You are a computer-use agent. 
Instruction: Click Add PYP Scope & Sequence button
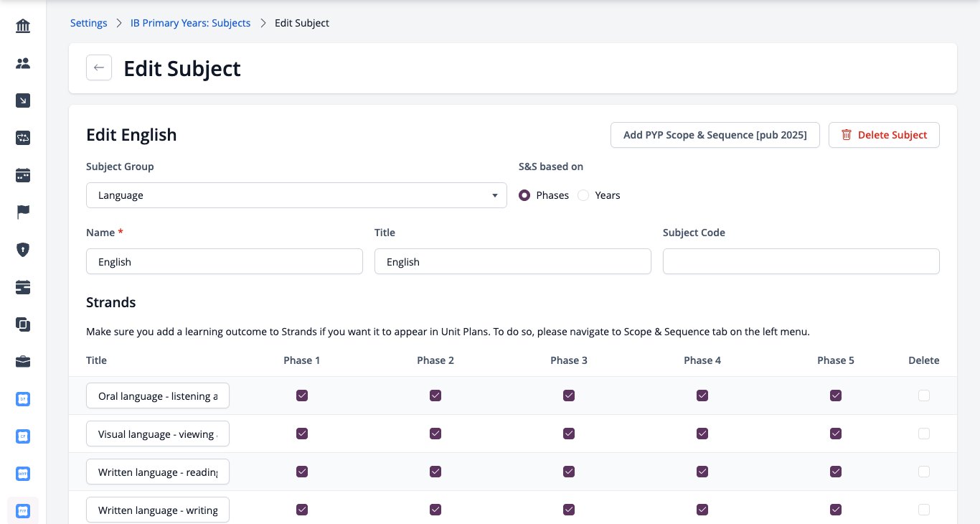point(715,135)
